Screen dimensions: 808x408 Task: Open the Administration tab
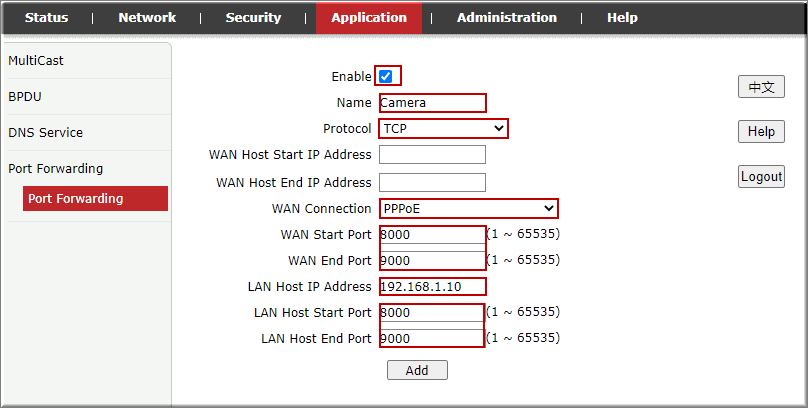tap(507, 17)
